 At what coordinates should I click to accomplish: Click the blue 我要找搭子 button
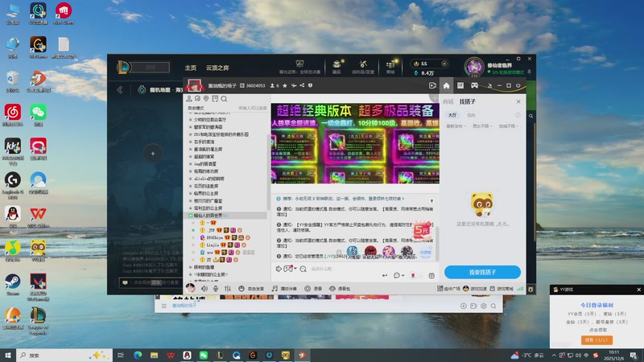(x=482, y=272)
